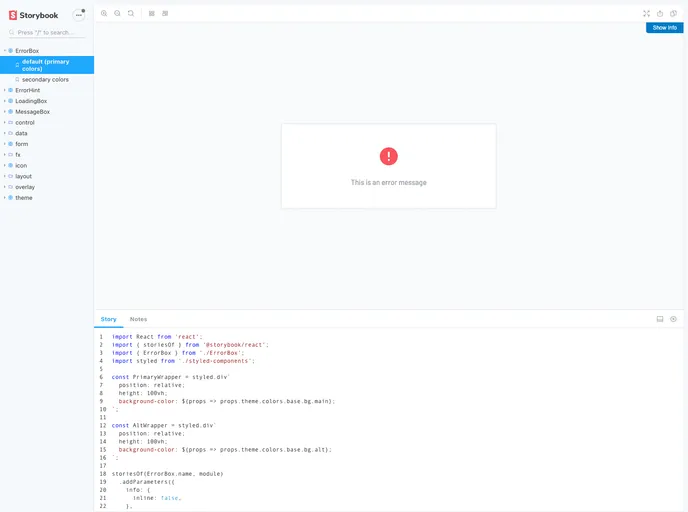Go fullscreen with the toolbar icon
This screenshot has width=688, height=512.
[646, 14]
